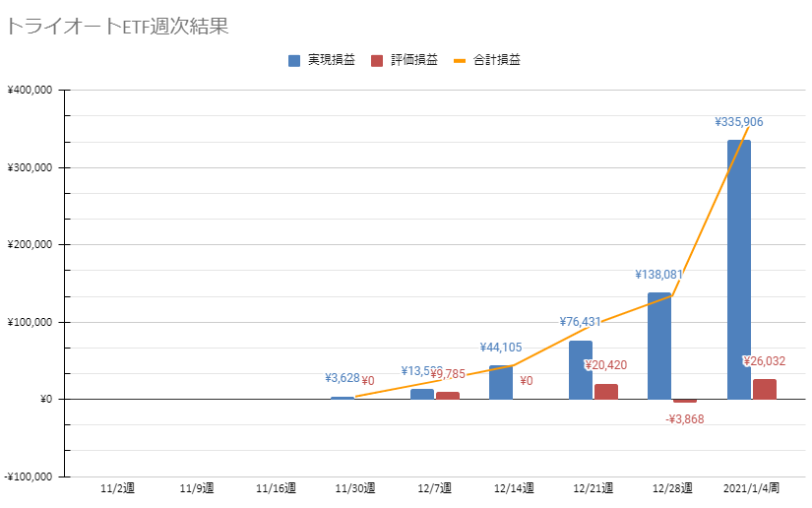The height and width of the screenshot is (508, 812).
Task: Click the 12/28週 axis label
Action: pyautogui.click(x=672, y=488)
